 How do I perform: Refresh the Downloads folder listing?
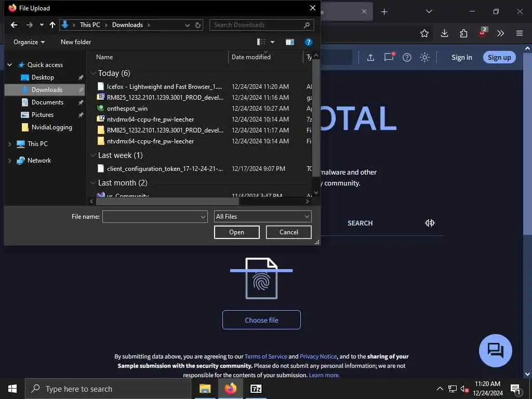click(198, 25)
